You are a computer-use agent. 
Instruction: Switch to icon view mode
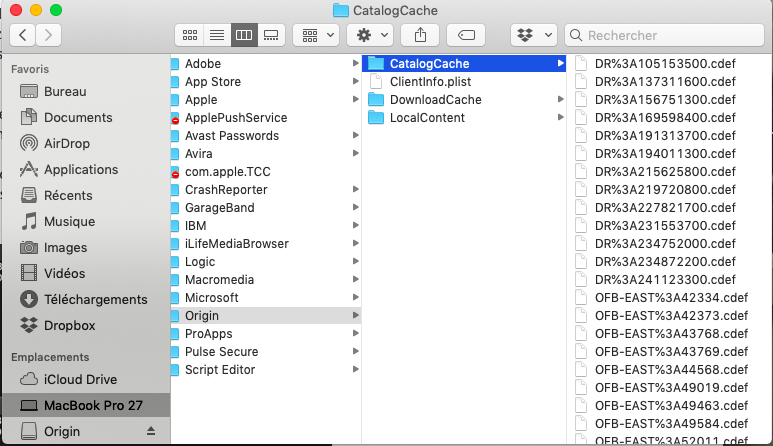189,35
